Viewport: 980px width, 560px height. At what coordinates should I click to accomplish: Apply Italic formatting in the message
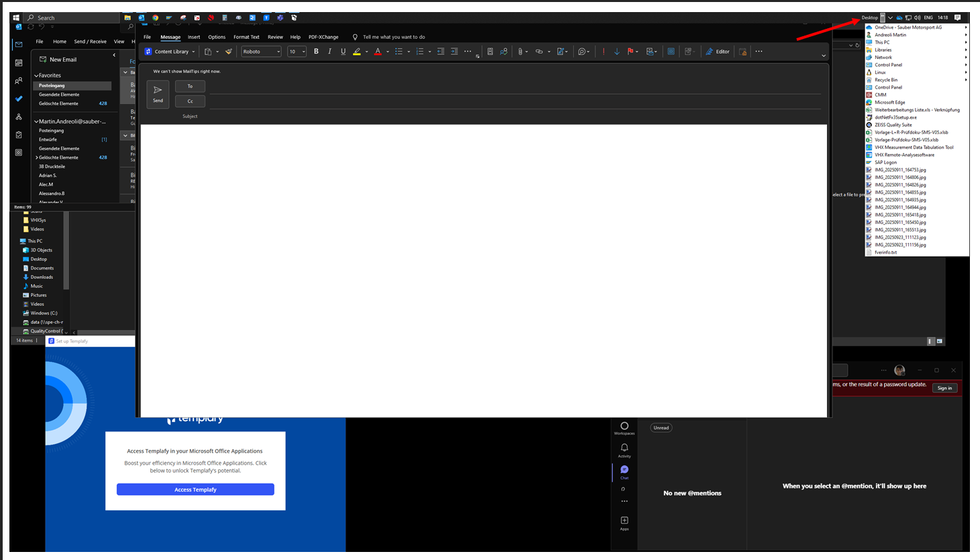(x=330, y=52)
